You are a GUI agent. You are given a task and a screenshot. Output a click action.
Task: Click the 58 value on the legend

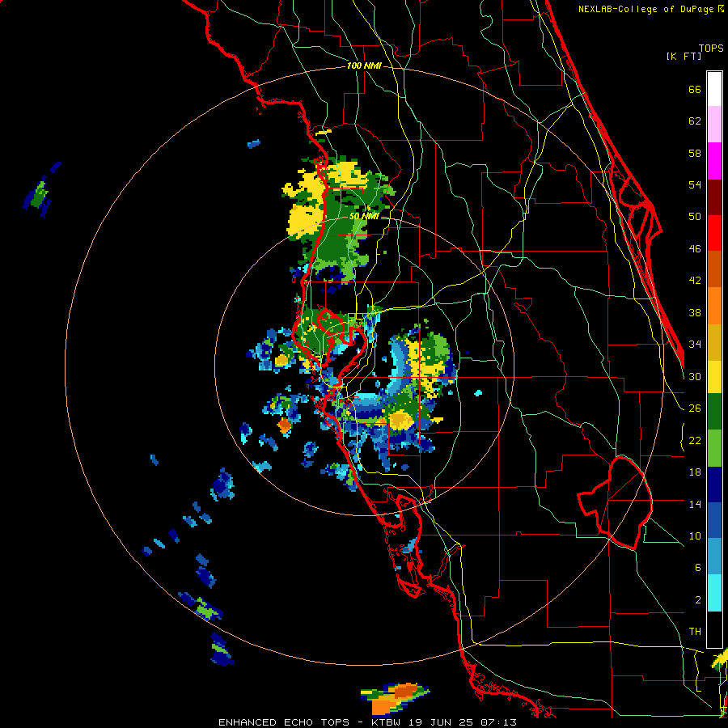[x=695, y=153]
